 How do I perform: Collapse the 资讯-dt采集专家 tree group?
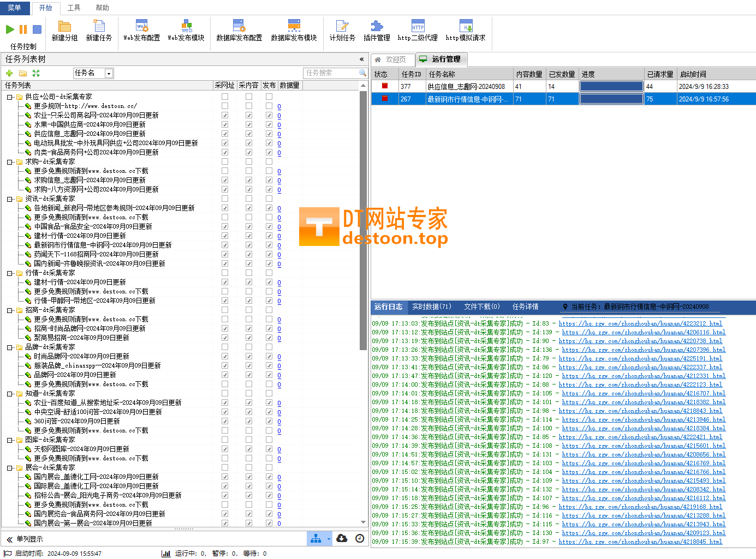10,199
